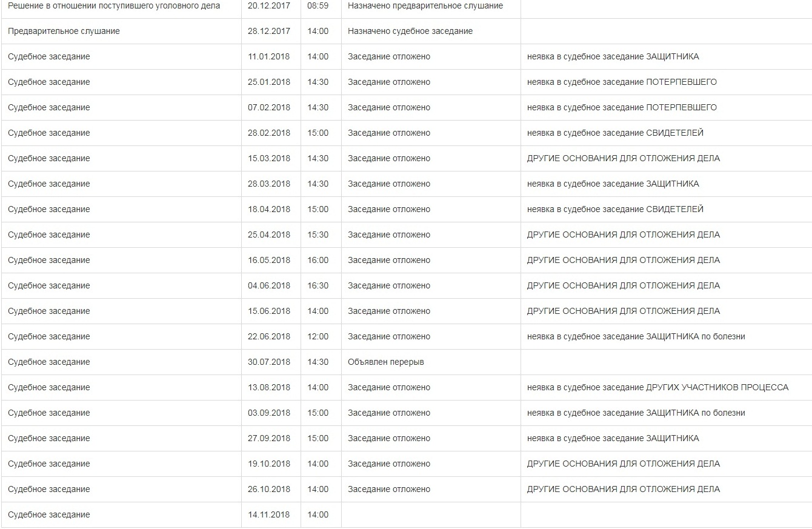Screen dimensions: 812x529
Task: Select the date 25.01.2018
Action: pos(269,82)
